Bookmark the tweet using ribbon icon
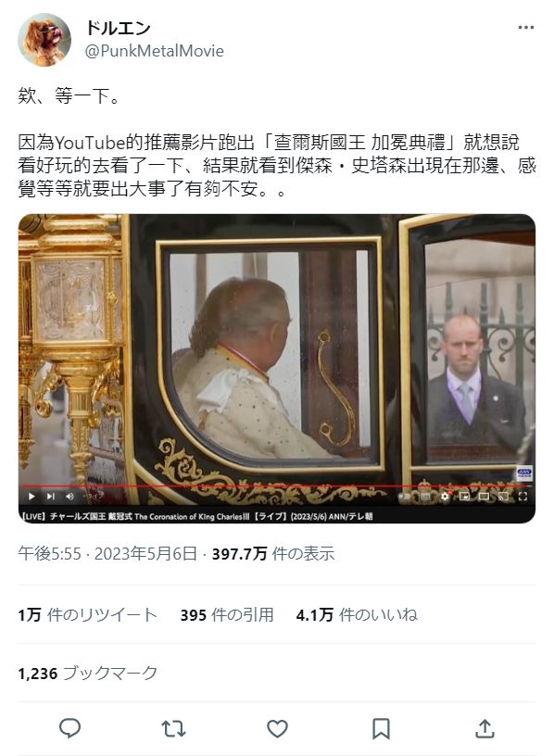Image resolution: width=554 pixels, height=756 pixels. [381, 728]
